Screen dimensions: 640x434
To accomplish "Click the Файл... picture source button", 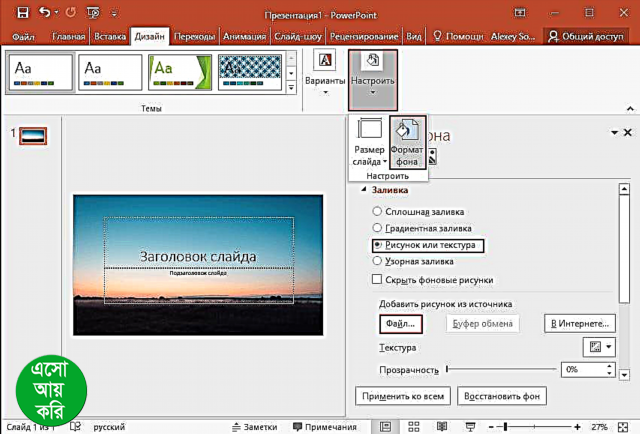I will (x=401, y=323).
